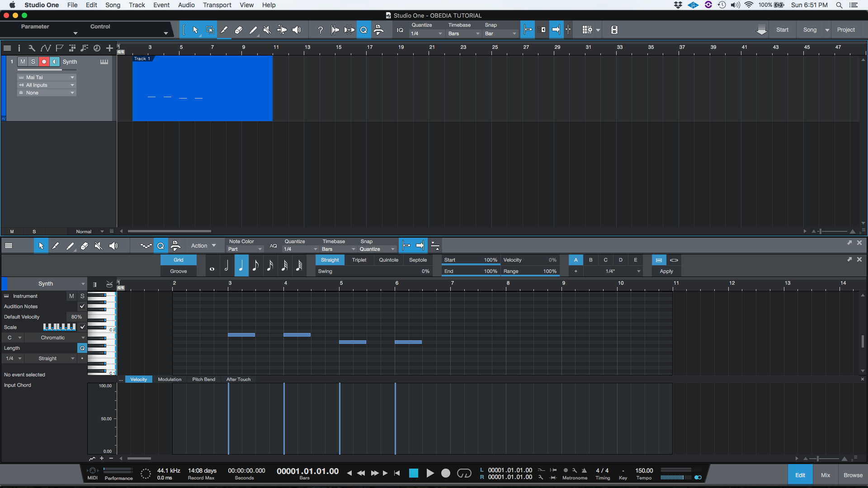Click the Record button in transport
868x488 pixels.
(445, 473)
